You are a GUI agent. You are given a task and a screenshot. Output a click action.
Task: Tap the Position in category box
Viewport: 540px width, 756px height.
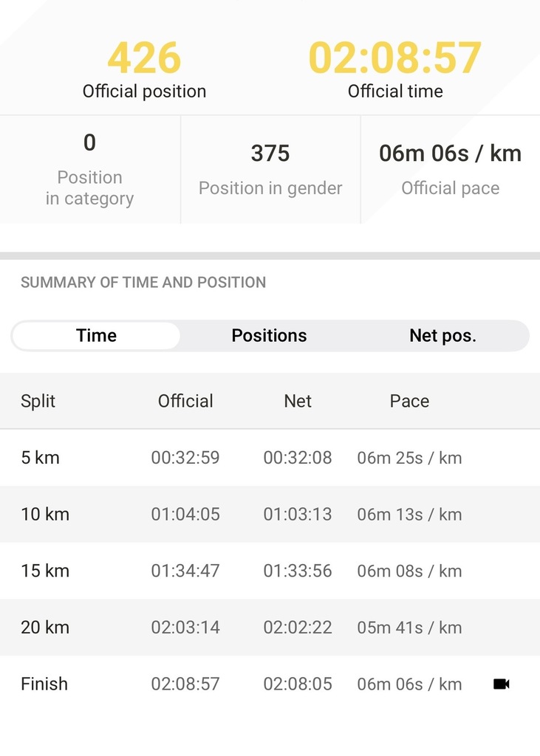click(x=89, y=169)
